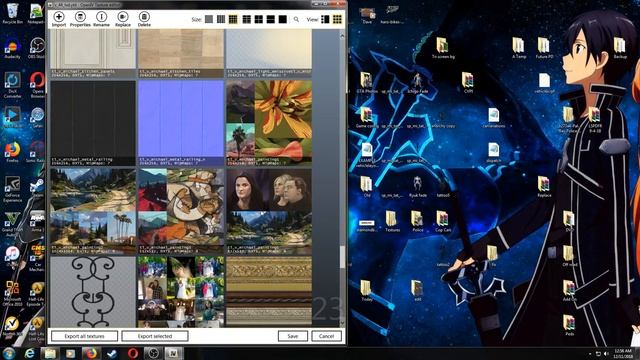Viewport: 640px width, 360px height.
Task: Switch to Firefox on the taskbar
Action: [x=91, y=353]
